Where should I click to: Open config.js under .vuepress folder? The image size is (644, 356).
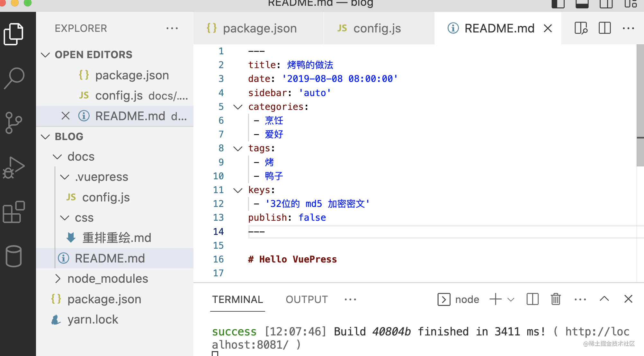(x=115, y=197)
